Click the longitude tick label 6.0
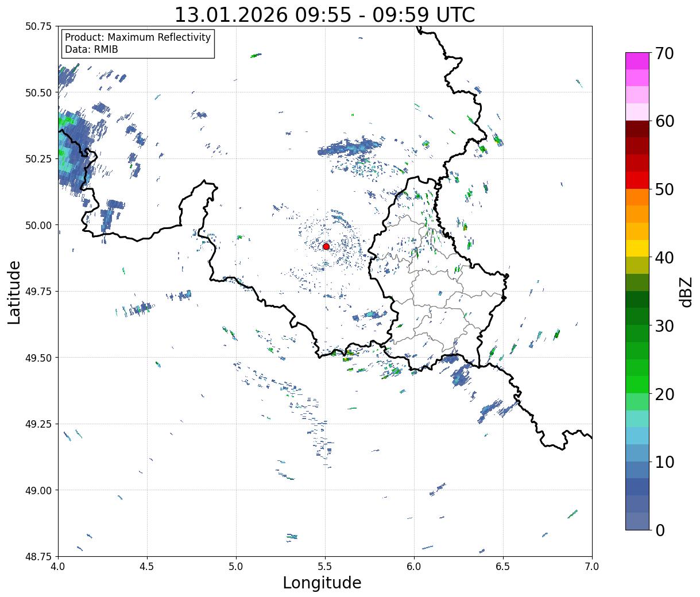The height and width of the screenshot is (597, 700). click(x=414, y=566)
